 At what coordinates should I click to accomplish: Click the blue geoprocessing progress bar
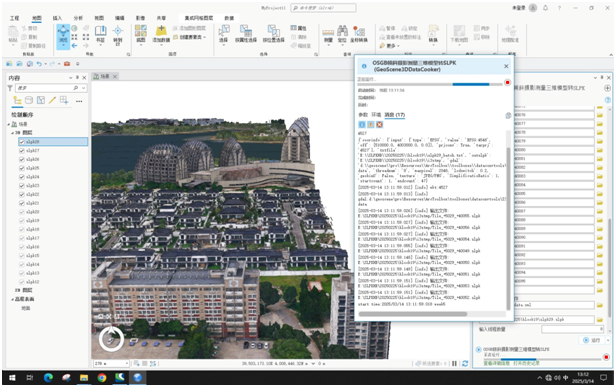[430, 84]
